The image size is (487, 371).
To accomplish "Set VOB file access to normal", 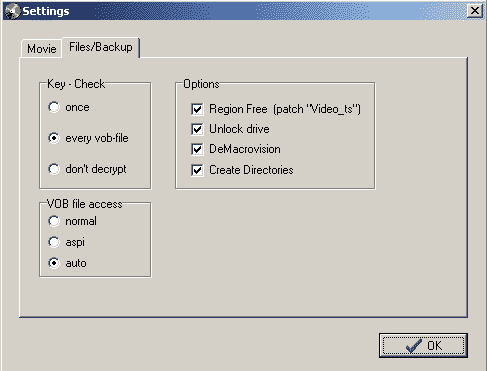I will point(54,221).
